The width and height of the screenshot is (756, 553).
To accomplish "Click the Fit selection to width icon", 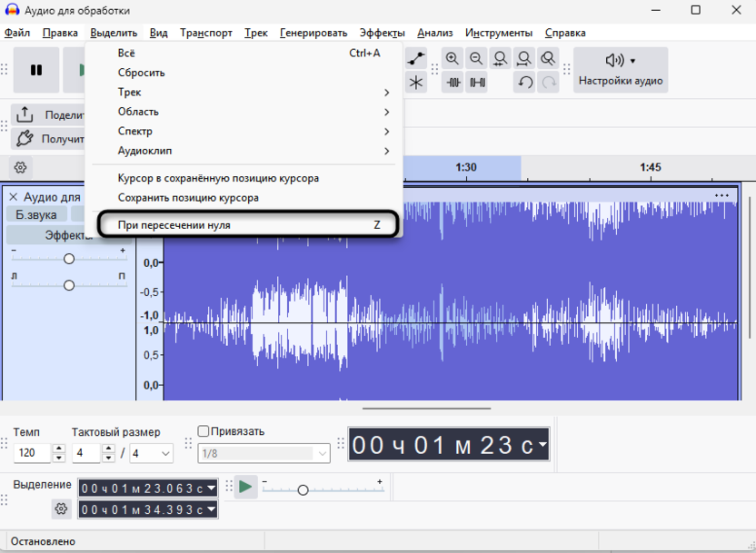I will (x=500, y=59).
